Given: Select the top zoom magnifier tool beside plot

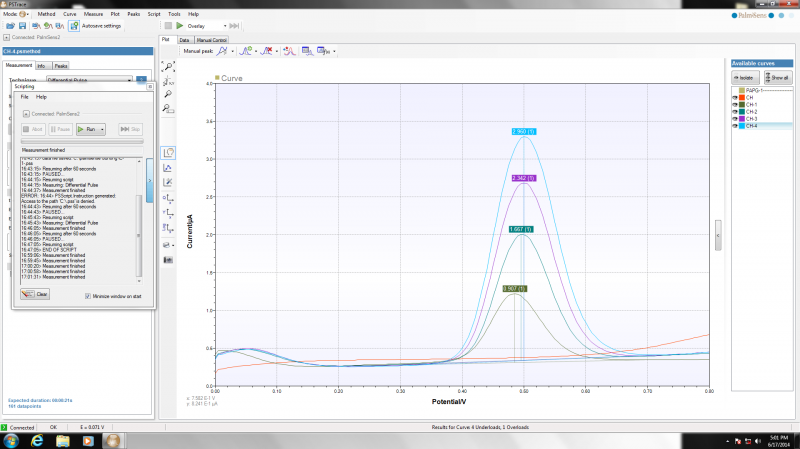Looking at the screenshot, I should click(169, 66).
